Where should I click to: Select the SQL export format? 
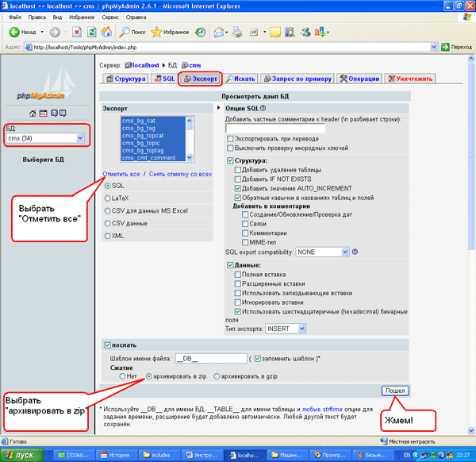(107, 186)
